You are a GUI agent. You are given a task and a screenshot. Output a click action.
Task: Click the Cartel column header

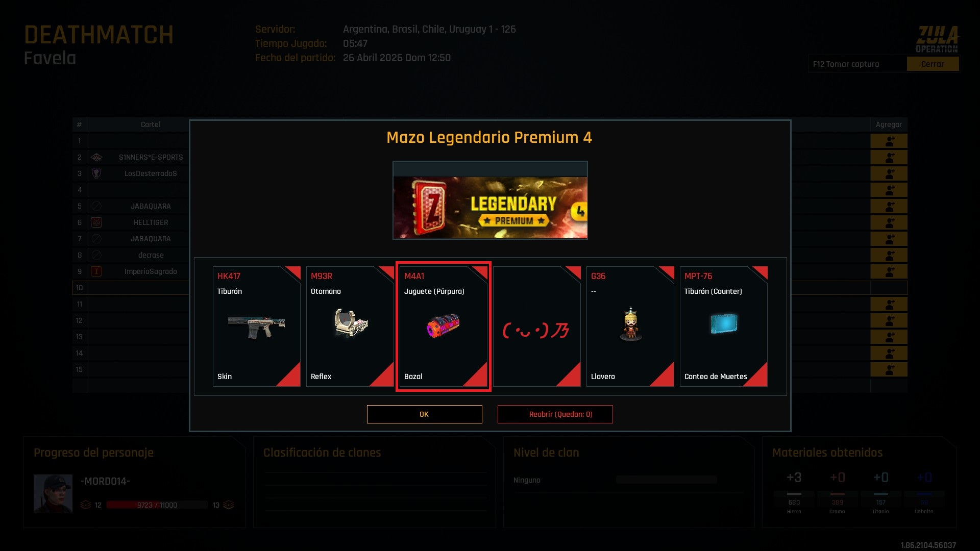coord(151,124)
